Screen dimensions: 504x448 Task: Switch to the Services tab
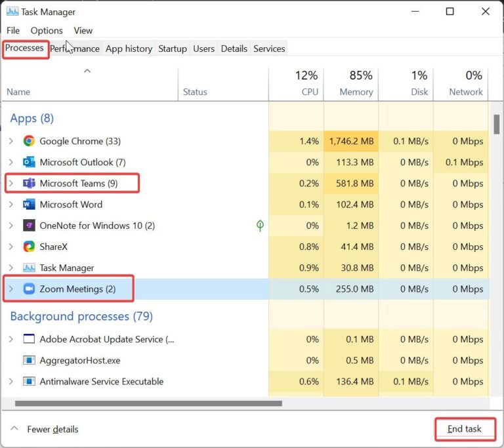(269, 49)
